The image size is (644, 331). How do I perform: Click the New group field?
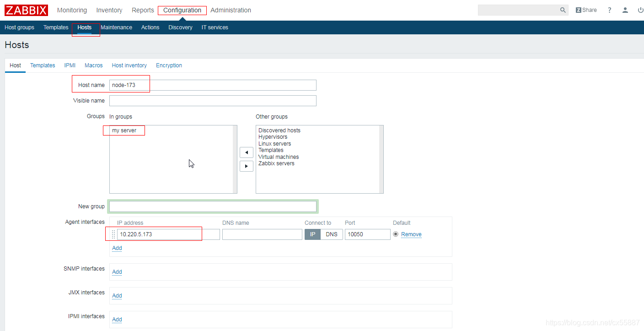[x=213, y=206]
